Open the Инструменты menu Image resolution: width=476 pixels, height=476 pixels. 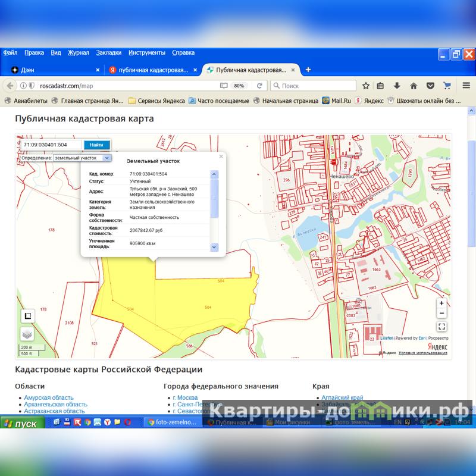(x=146, y=52)
